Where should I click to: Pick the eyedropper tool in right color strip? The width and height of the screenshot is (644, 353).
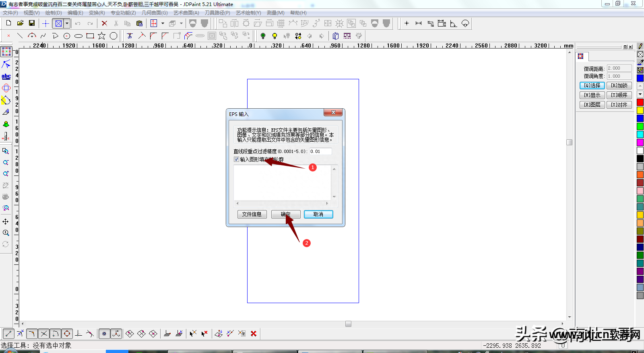click(x=640, y=62)
